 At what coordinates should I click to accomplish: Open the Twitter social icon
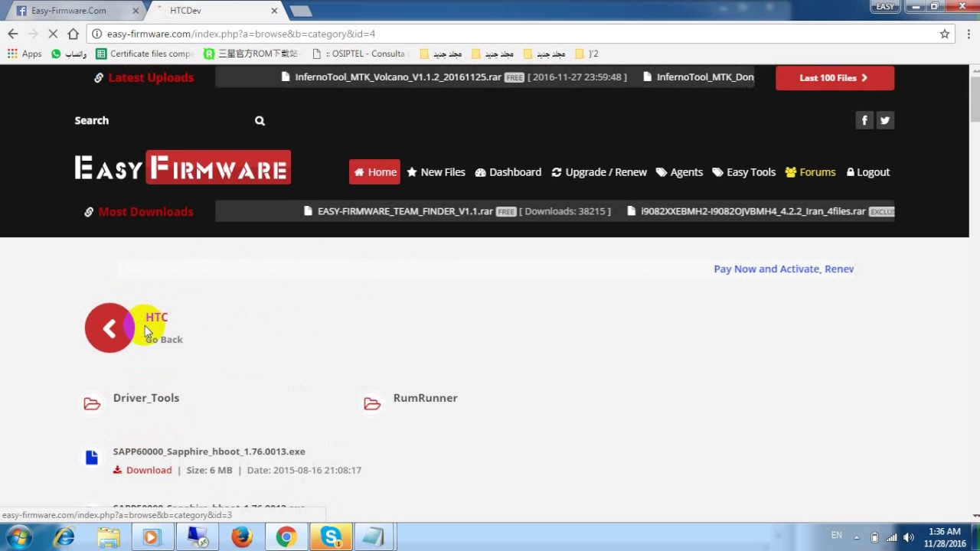point(885,120)
